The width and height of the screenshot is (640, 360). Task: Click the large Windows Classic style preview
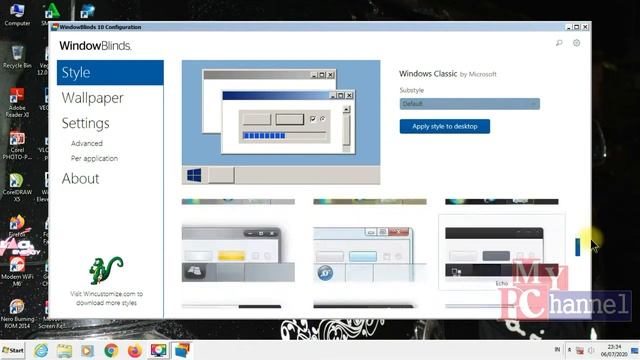[x=281, y=122]
